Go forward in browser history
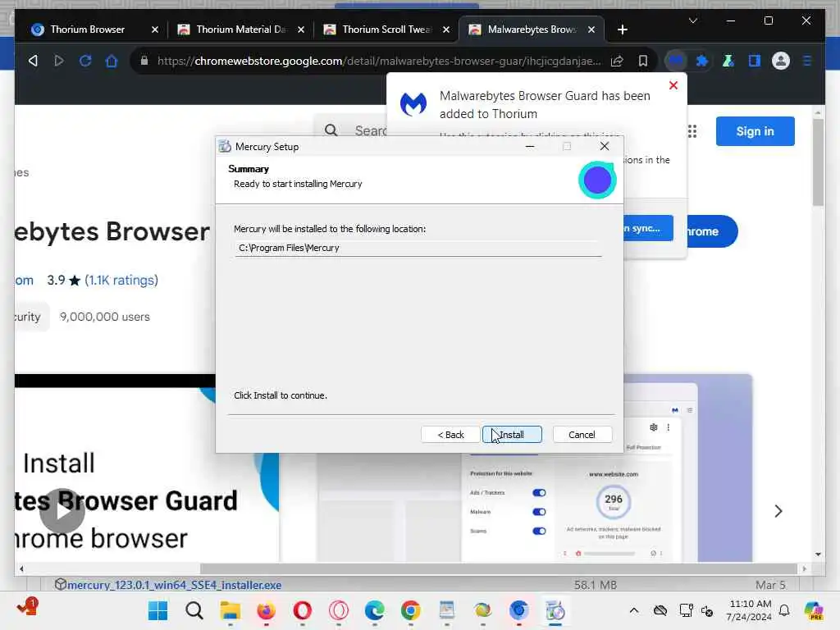 59,61
